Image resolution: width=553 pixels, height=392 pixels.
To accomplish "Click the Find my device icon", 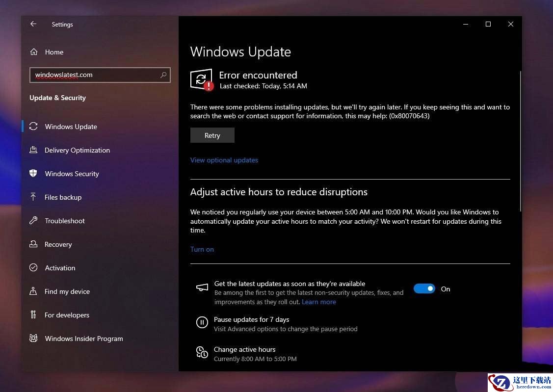I will point(33,291).
